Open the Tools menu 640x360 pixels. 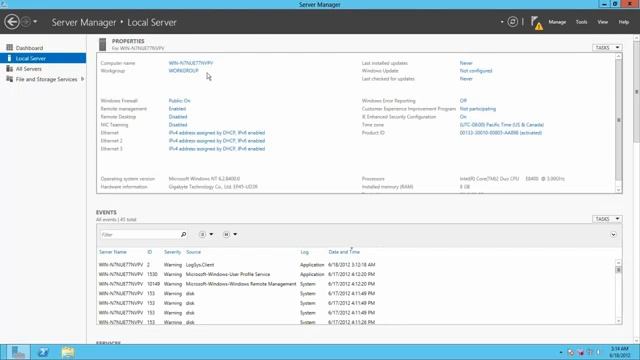tap(581, 22)
